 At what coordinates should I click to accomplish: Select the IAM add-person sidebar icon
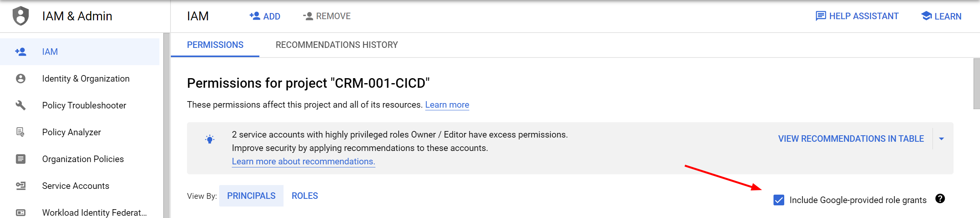(x=21, y=52)
